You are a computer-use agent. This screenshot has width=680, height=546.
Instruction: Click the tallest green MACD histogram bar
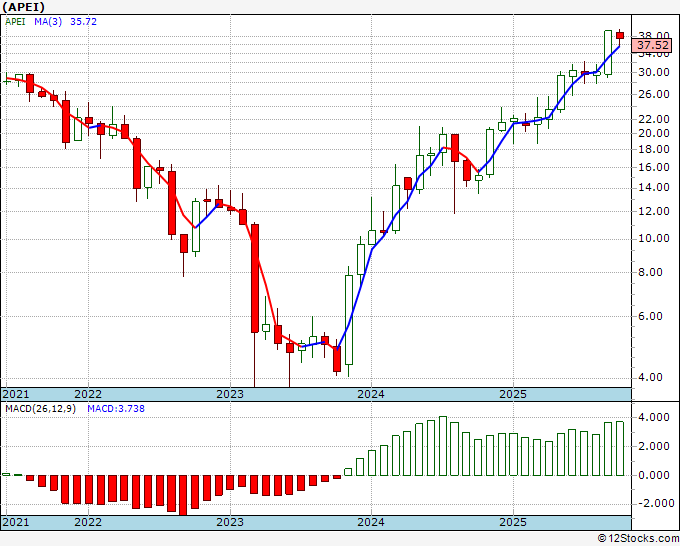pos(443,446)
